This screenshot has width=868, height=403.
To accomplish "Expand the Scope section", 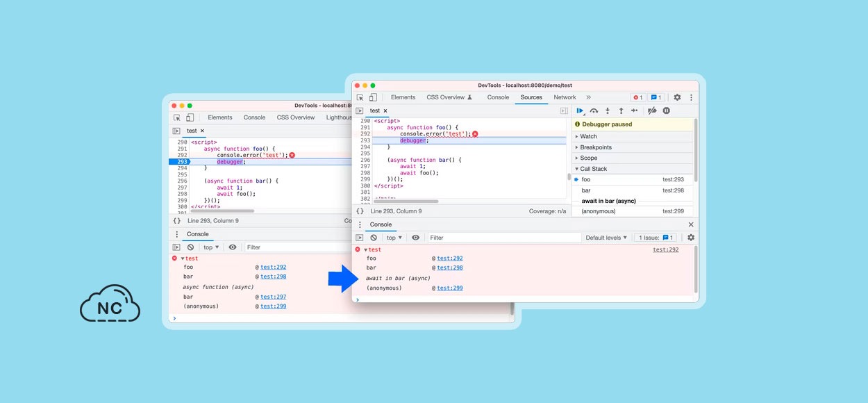I will click(633, 158).
